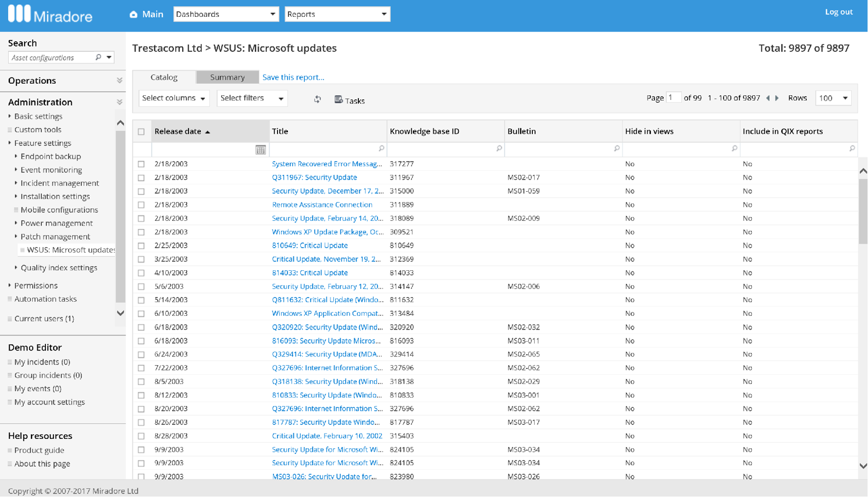Click the Include in QIX reports filter search icon
The width and height of the screenshot is (868, 497).
852,149
